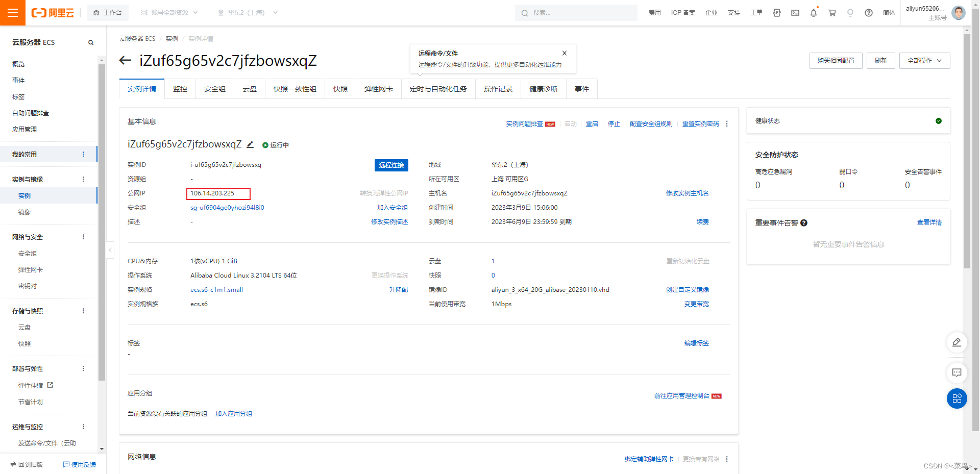Open options for Instances and Images section
This screenshot has height=474, width=980.
(x=84, y=179)
